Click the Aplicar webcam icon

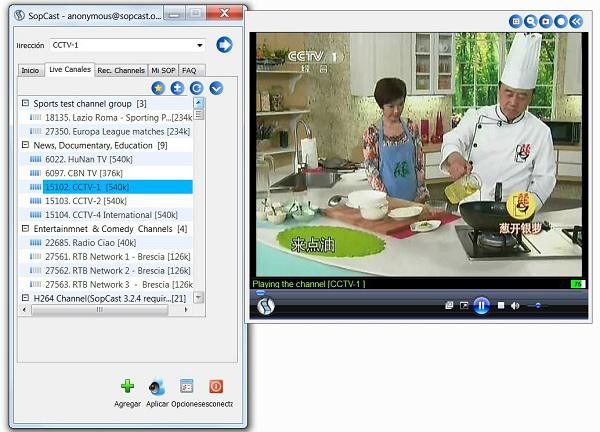click(157, 386)
